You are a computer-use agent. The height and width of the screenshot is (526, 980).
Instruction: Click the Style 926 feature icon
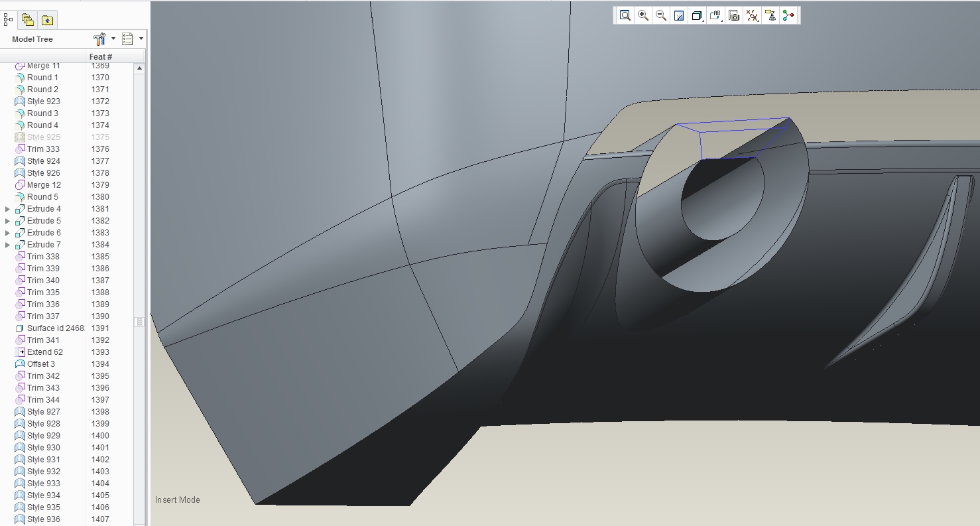click(x=20, y=173)
